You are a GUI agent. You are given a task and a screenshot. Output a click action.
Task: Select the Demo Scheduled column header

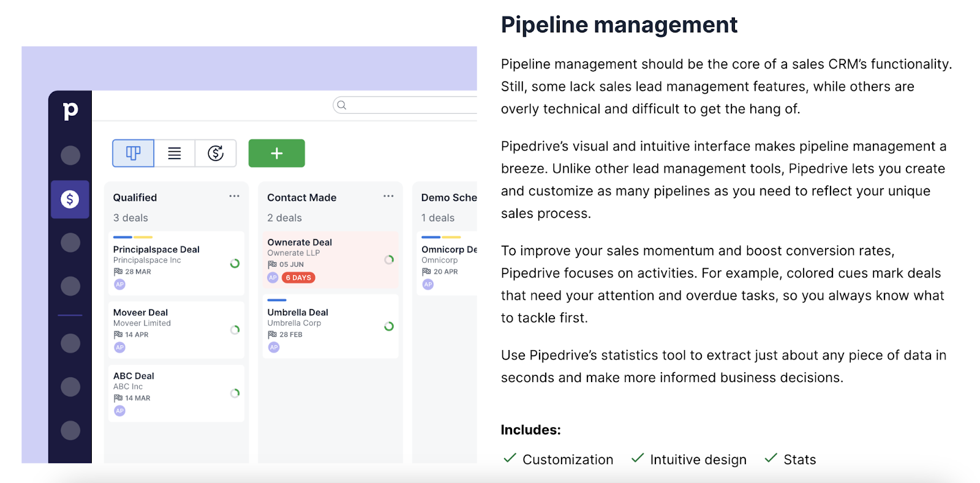coord(448,198)
